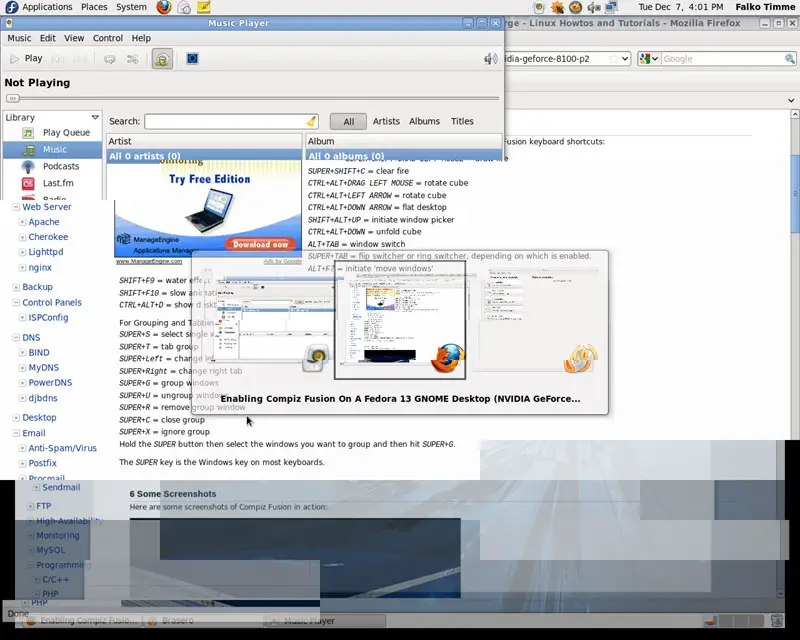Open the View menu
Screen dimensions: 800x640
74,38
